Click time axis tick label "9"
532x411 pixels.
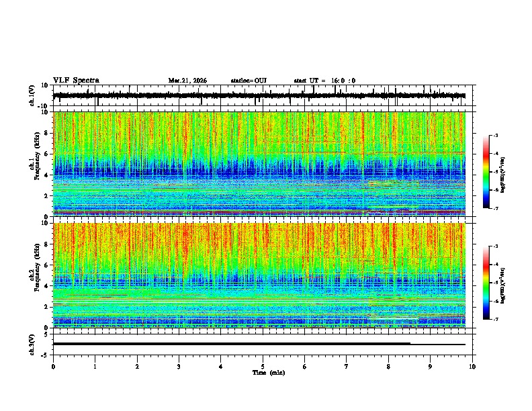[x=430, y=367]
